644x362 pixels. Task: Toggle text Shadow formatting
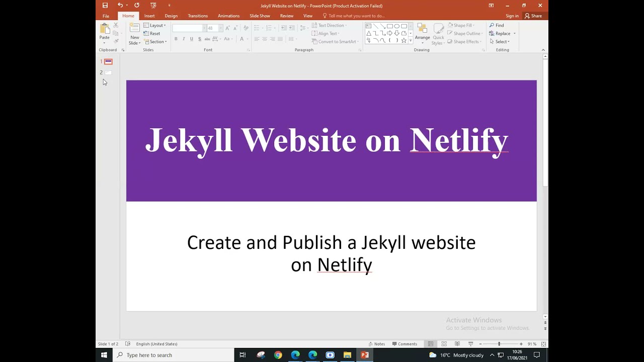pos(200,39)
